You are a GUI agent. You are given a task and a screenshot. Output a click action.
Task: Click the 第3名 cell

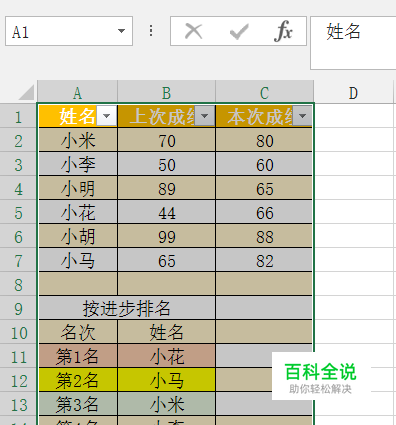pyautogui.click(x=78, y=405)
